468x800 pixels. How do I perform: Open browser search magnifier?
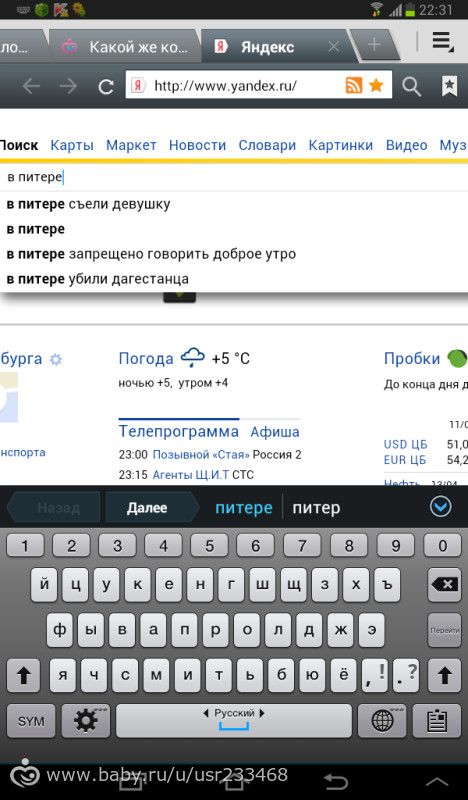tap(411, 86)
